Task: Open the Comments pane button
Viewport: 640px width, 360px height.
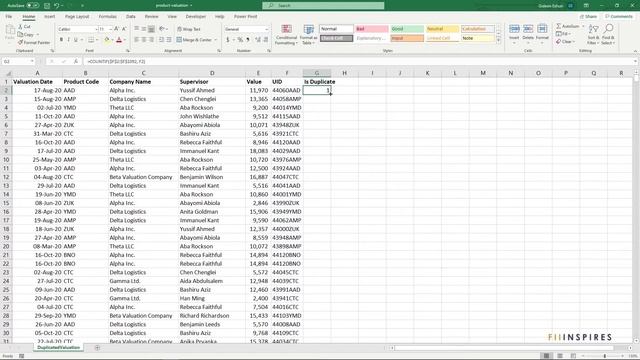Action: pyautogui.click(x=619, y=17)
